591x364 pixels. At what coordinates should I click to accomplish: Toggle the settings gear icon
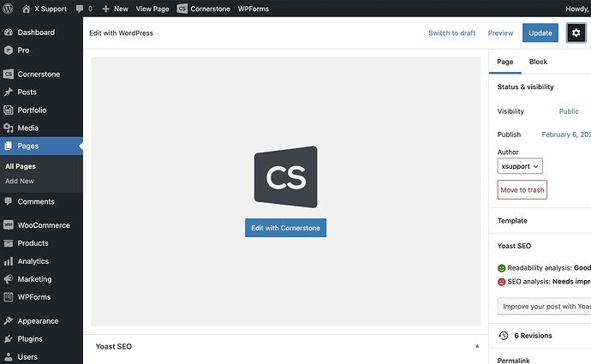tap(576, 33)
